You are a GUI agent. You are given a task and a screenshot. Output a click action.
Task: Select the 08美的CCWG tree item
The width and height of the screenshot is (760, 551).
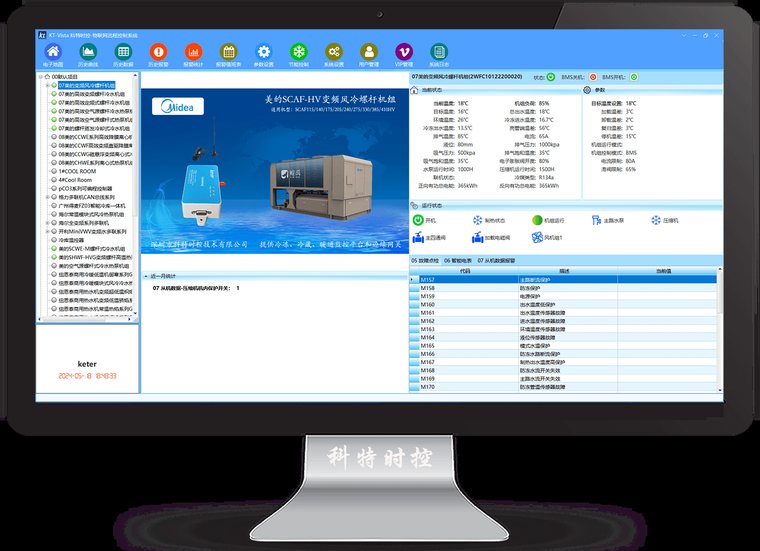(95, 154)
